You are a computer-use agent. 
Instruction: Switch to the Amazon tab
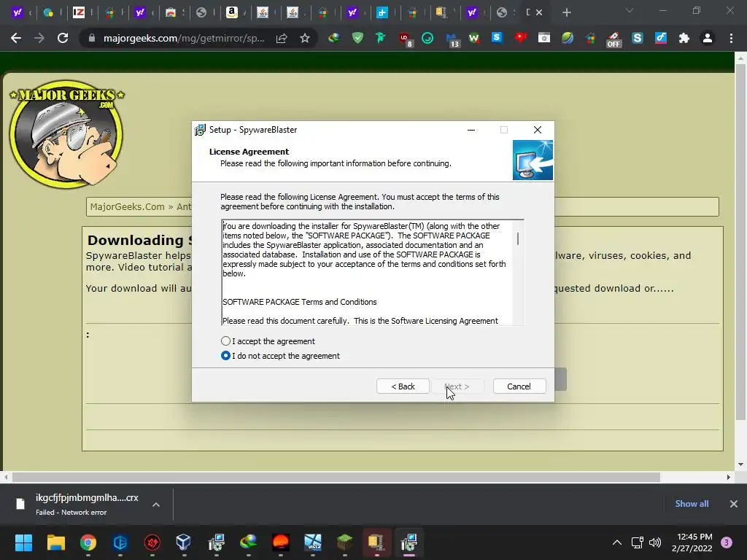[232, 12]
